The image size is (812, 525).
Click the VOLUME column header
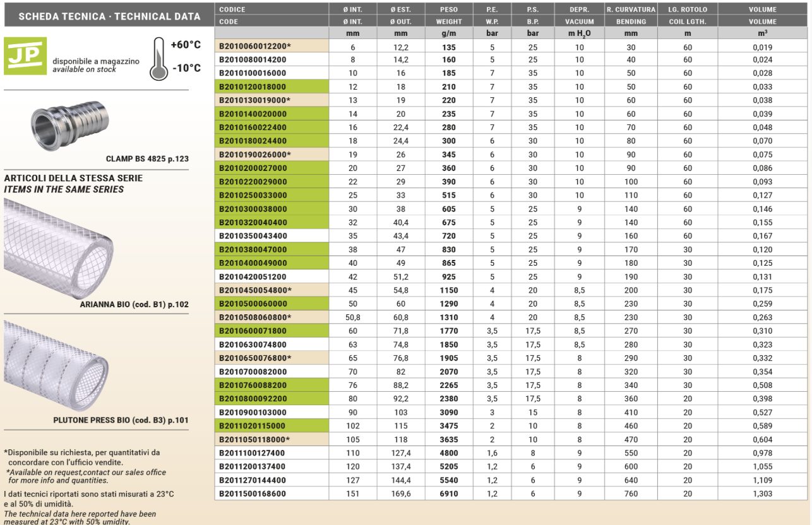762,9
